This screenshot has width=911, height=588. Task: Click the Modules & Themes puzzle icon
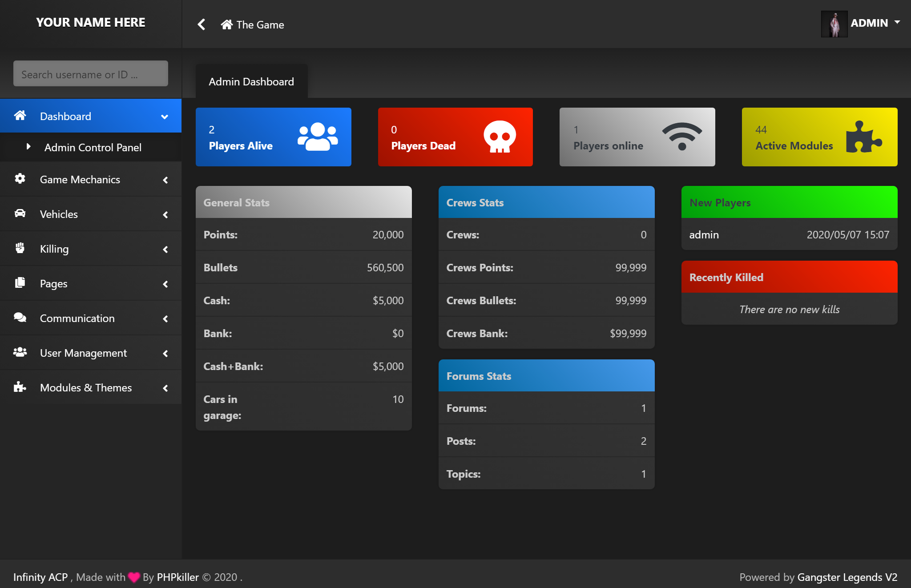click(20, 387)
